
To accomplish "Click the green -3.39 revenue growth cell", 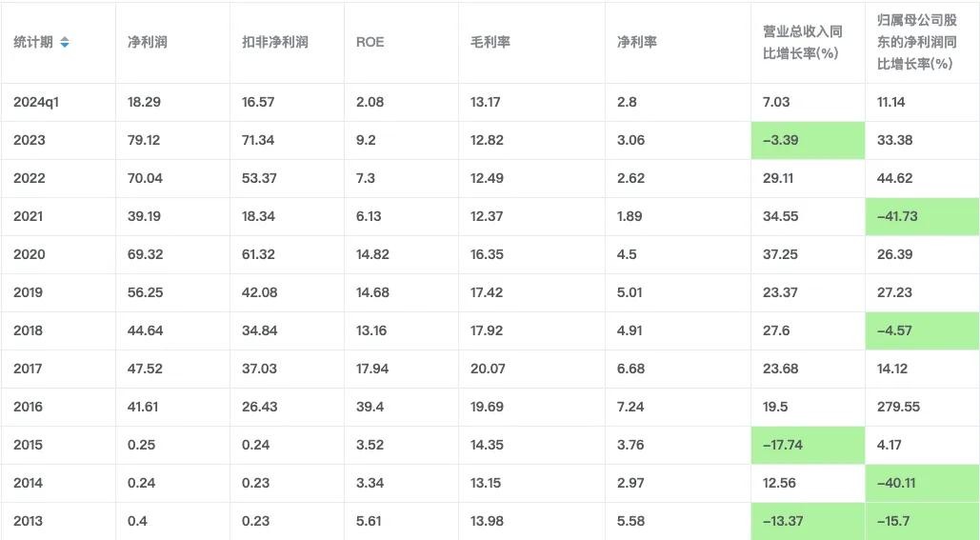I will (807, 140).
